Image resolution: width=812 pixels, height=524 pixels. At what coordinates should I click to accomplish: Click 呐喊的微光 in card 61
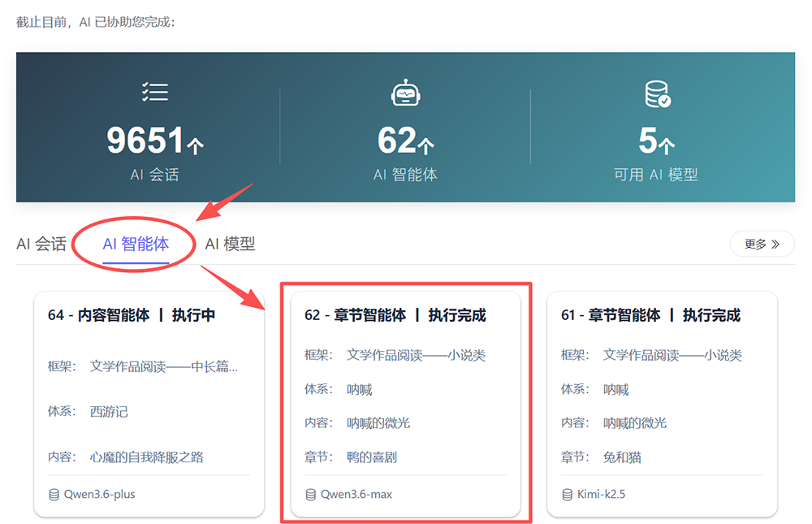click(634, 423)
